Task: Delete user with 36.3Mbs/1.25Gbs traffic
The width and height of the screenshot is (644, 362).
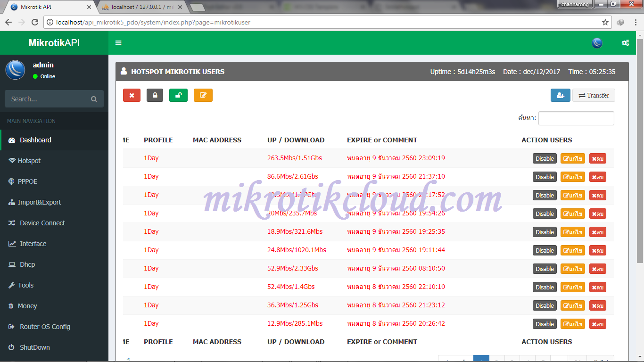Action: 598,305
